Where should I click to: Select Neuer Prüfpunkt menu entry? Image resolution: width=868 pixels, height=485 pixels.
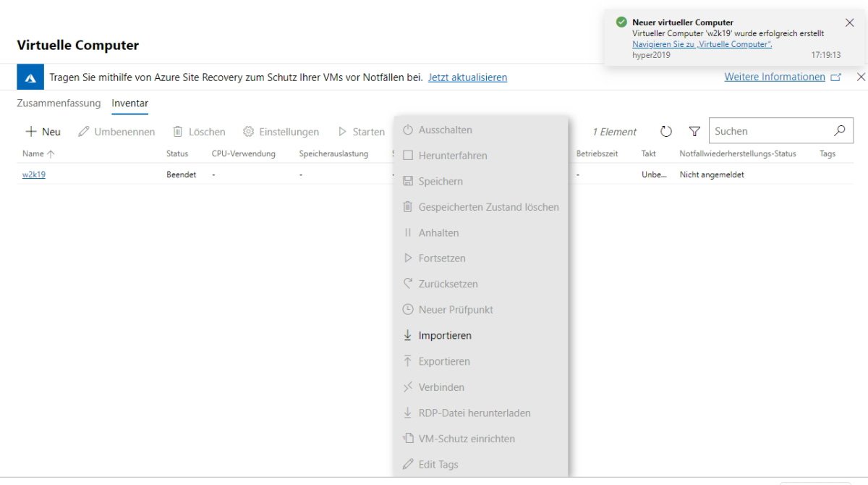point(455,310)
